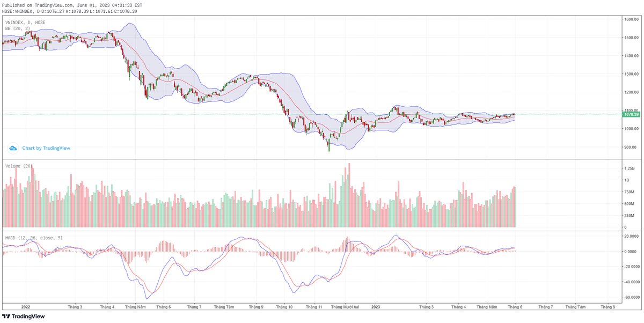Select the VNINDEX, D, HOSE symbol legend
Viewport: 644px width, 323px height.
pyautogui.click(x=25, y=23)
